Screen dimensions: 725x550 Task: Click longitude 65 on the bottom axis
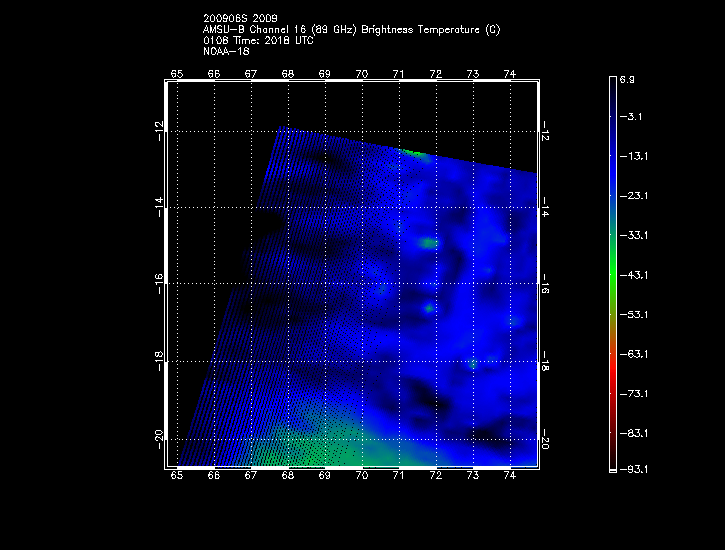coord(177,478)
